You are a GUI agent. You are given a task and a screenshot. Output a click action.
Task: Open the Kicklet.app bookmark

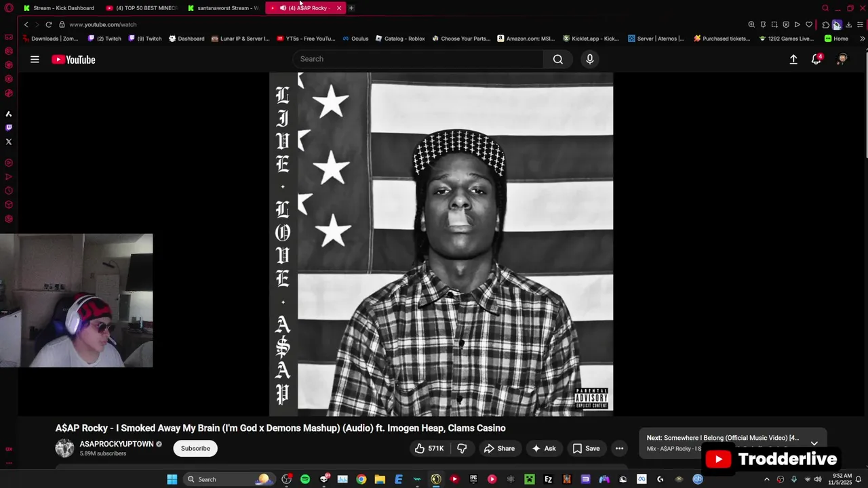[x=591, y=39]
